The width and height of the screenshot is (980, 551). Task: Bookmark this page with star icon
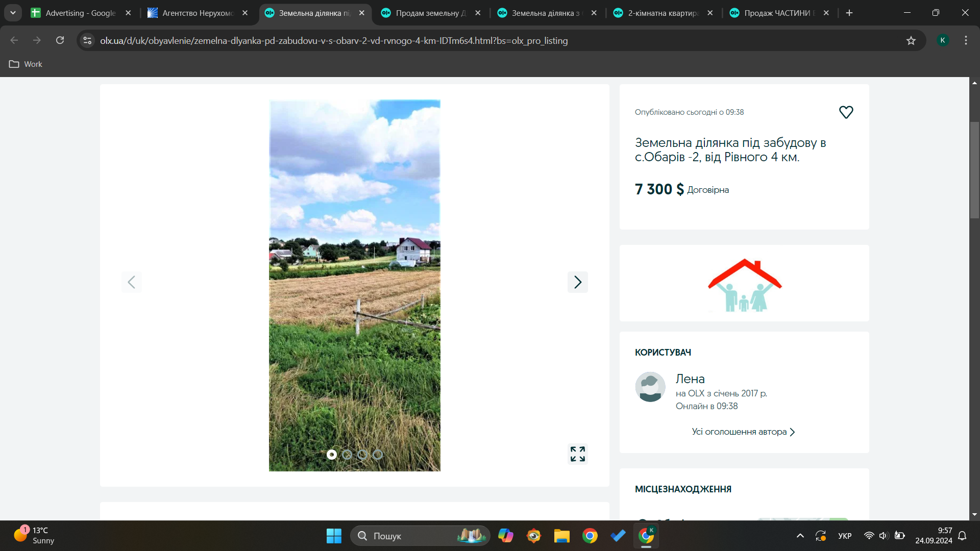tap(911, 41)
